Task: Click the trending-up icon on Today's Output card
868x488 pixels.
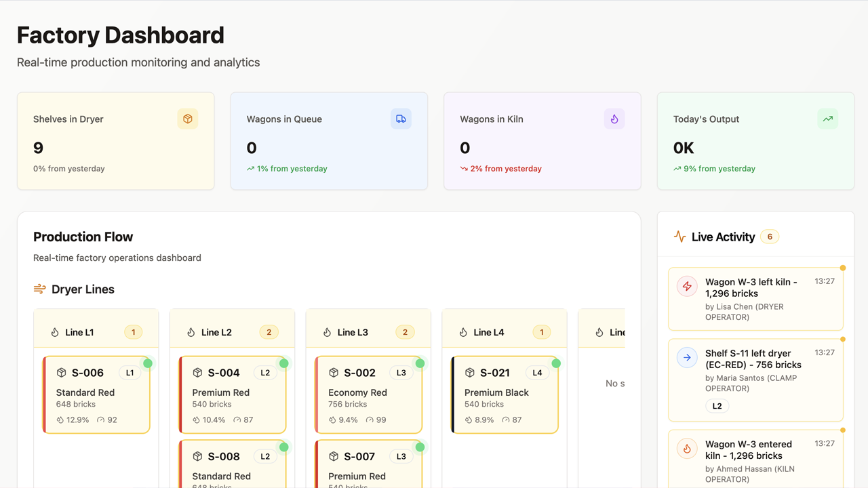Action: pos(827,119)
